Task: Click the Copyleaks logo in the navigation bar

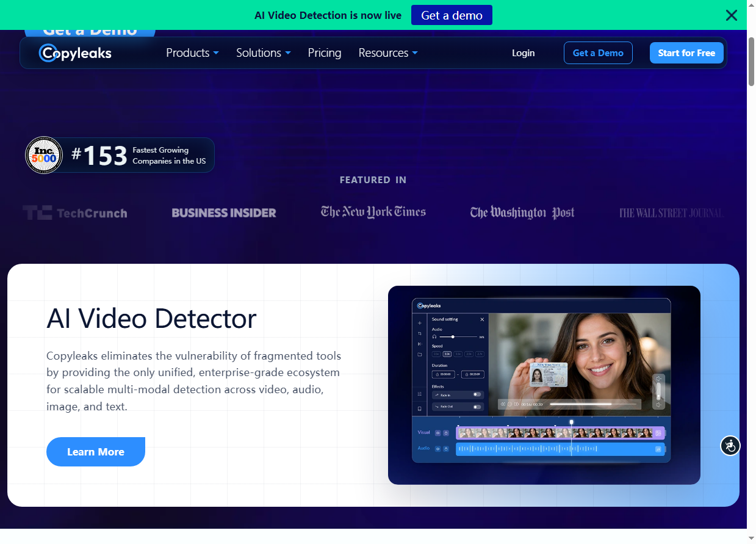Action: point(75,53)
